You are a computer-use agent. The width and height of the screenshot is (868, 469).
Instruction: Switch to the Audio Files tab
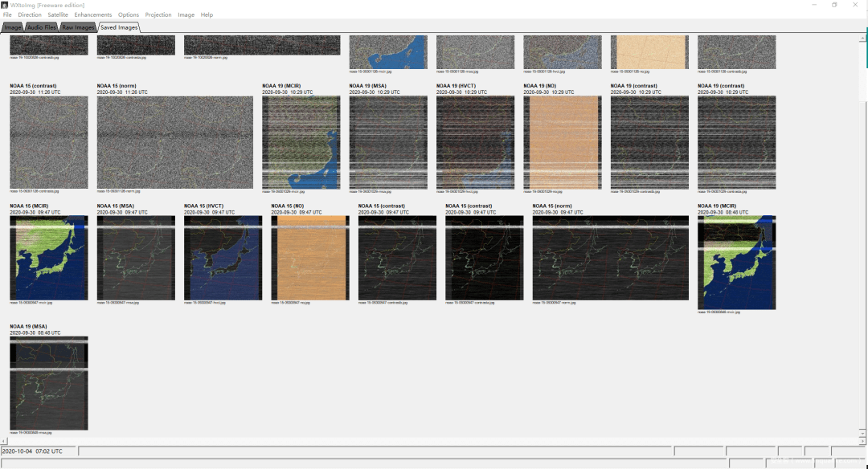[x=41, y=27]
